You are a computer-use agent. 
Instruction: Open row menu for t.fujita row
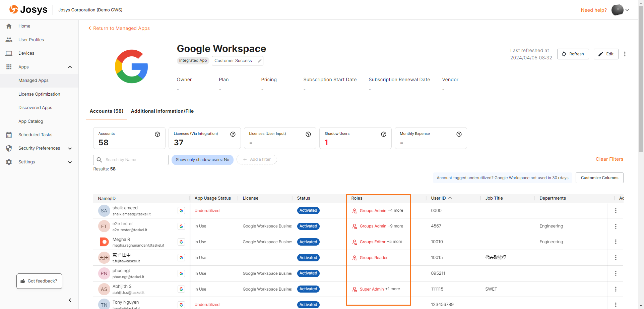[616, 258]
